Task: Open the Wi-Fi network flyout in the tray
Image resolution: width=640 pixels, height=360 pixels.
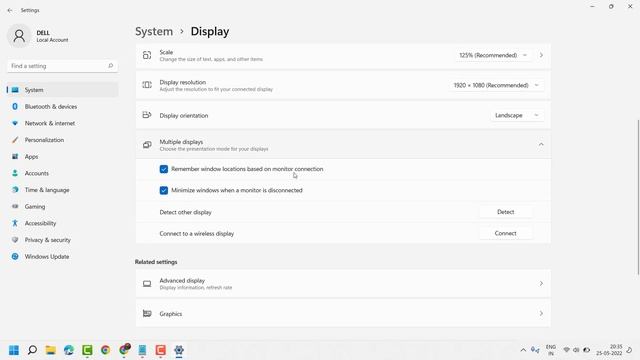Action: click(x=567, y=350)
